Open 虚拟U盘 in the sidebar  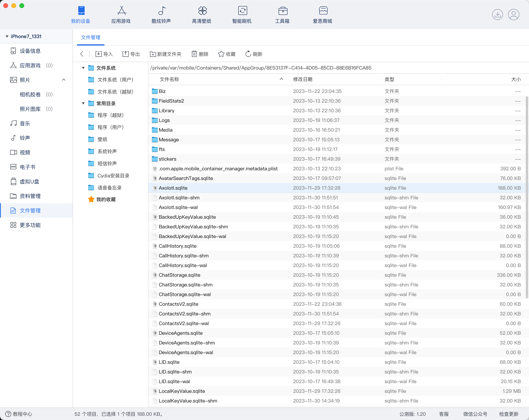point(36,182)
